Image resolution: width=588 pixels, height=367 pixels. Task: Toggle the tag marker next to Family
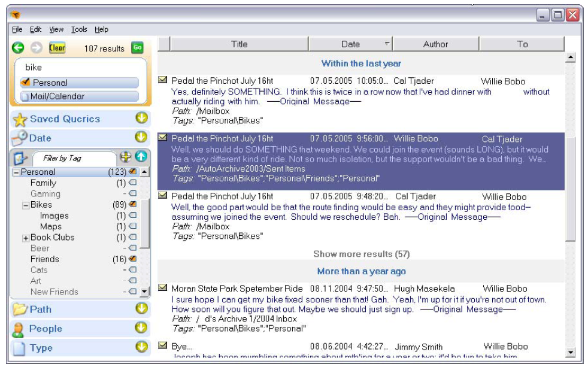tap(133, 183)
